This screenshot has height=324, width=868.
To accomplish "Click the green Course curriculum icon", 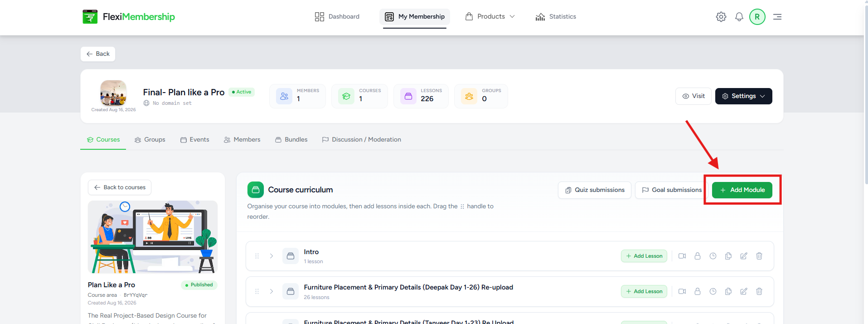I will 256,190.
